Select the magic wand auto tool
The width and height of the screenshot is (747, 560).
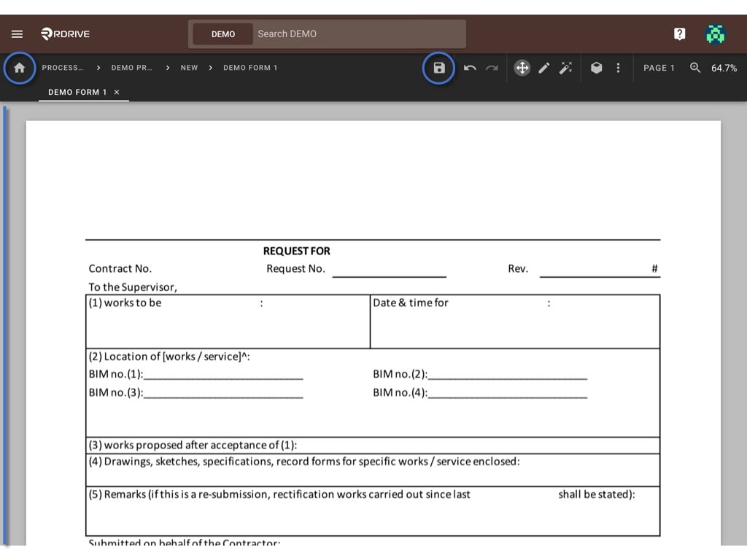pos(565,68)
